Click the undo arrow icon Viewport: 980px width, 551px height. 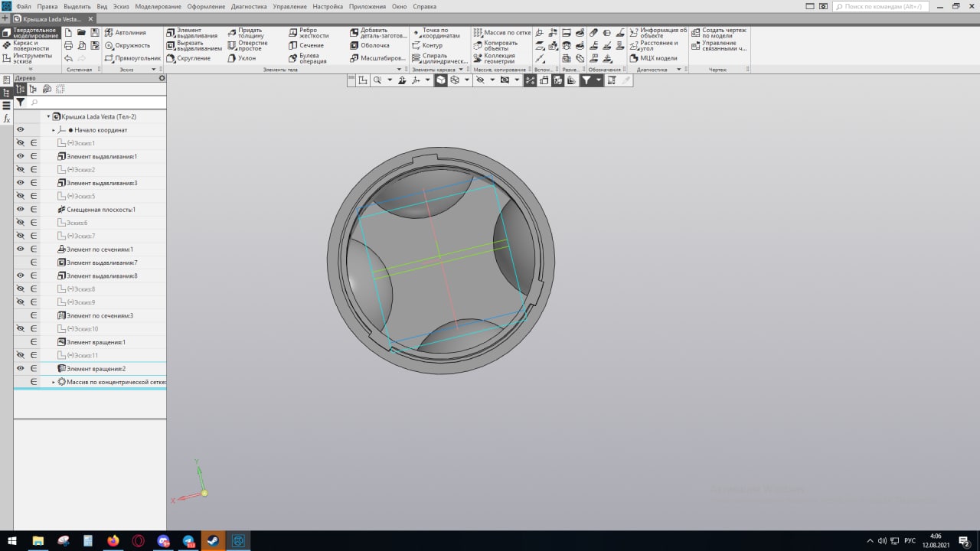pyautogui.click(x=69, y=58)
